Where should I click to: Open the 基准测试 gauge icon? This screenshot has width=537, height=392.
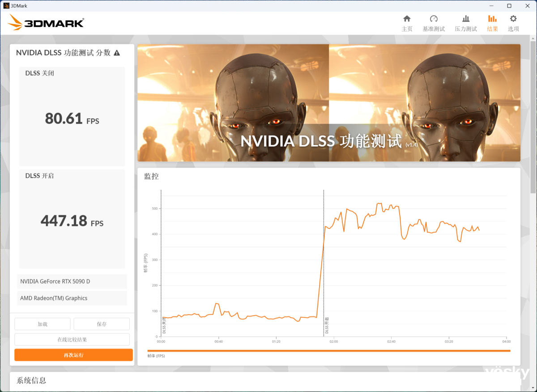tap(433, 19)
